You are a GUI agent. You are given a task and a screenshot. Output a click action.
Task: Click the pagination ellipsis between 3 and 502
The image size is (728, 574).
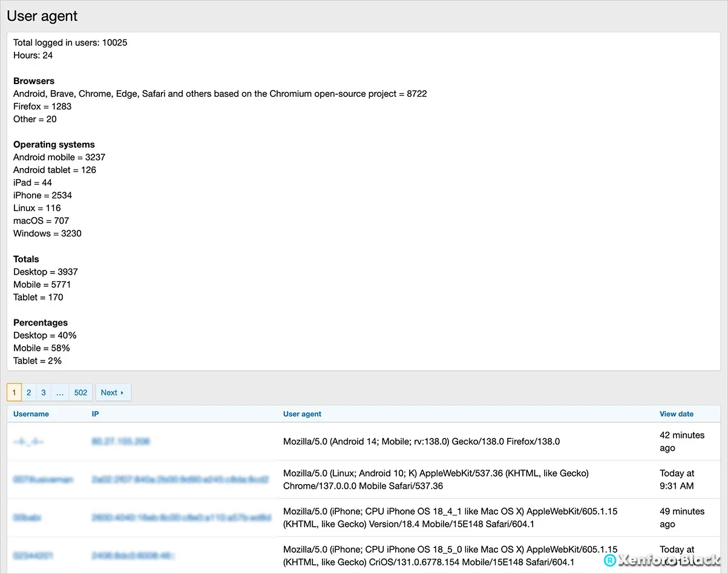click(x=60, y=393)
